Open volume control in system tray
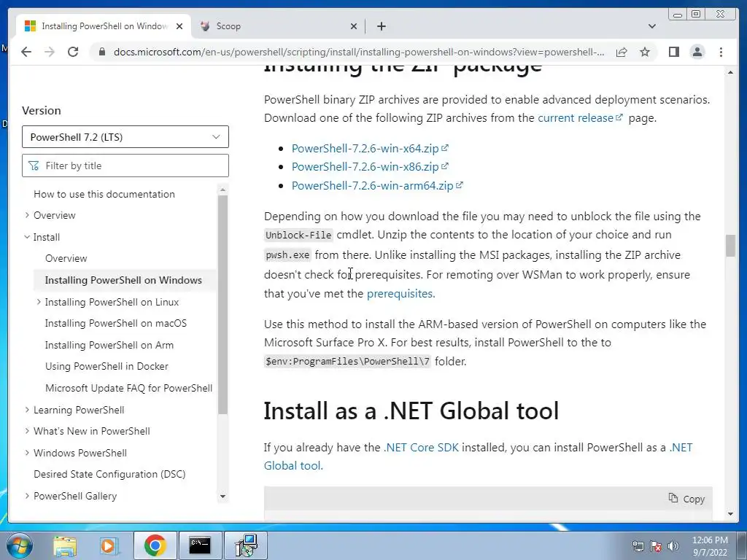 673,546
